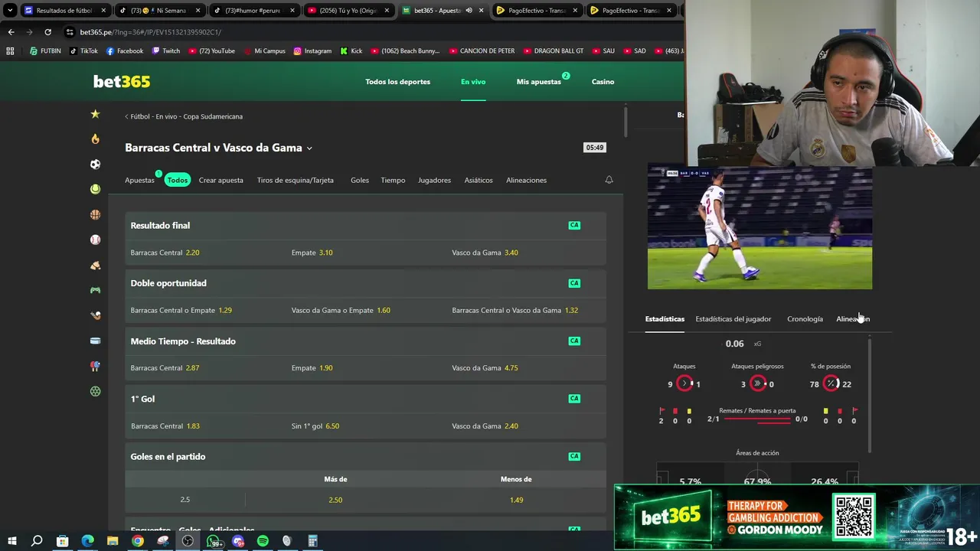Open the Chrome apps grid in bookmarks bar

(x=10, y=51)
